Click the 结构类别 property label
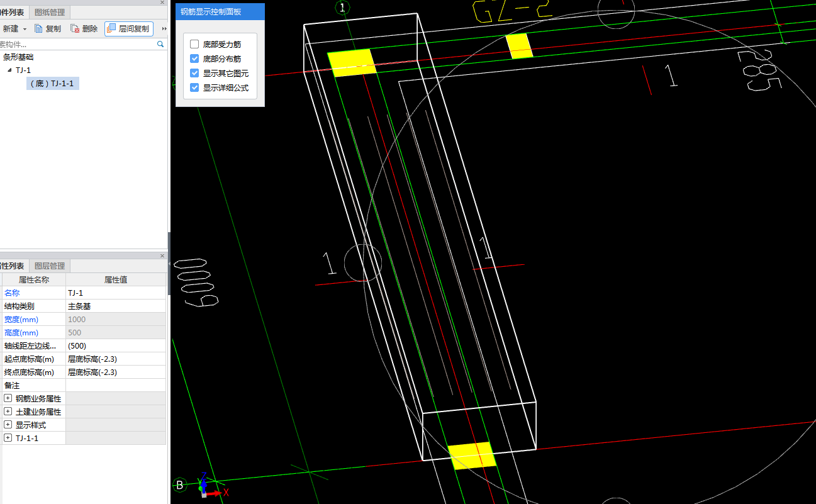The image size is (816, 504). 20,306
